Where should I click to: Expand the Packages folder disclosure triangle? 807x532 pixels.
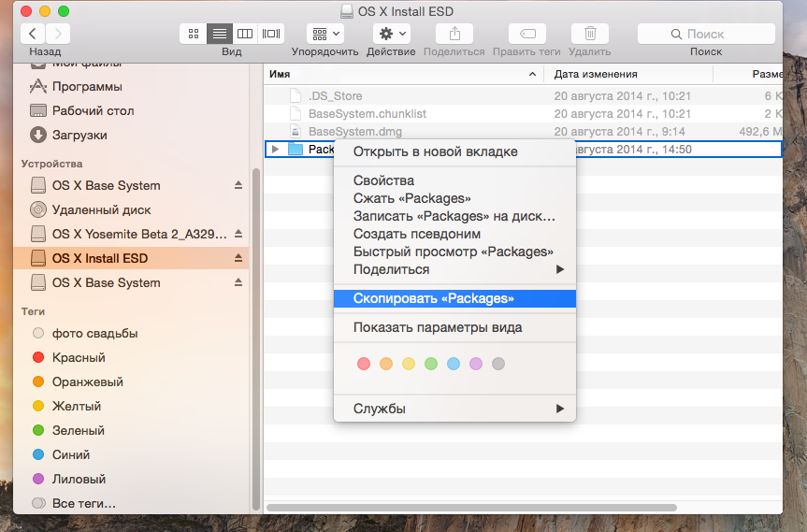[x=275, y=150]
